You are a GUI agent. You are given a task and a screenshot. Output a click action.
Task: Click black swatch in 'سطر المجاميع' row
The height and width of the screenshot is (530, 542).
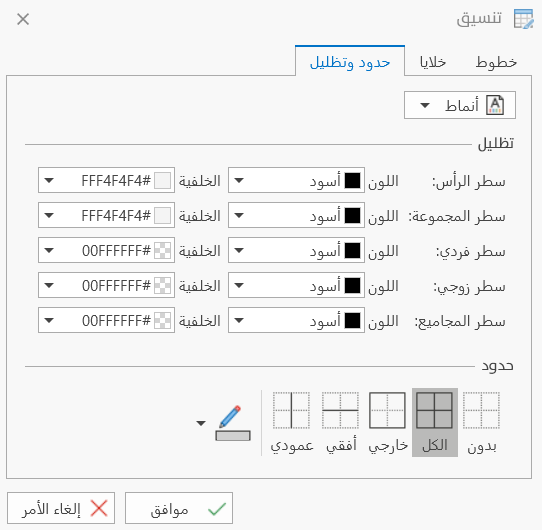click(353, 320)
